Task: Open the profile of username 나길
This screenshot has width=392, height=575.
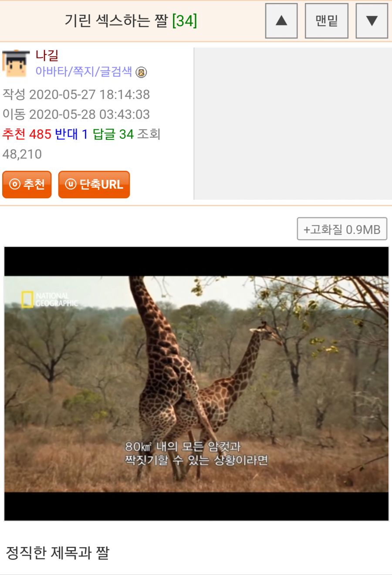Action: [47, 55]
